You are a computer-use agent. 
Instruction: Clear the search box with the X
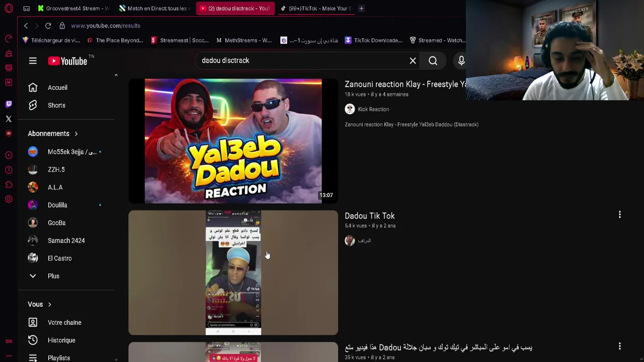(413, 60)
